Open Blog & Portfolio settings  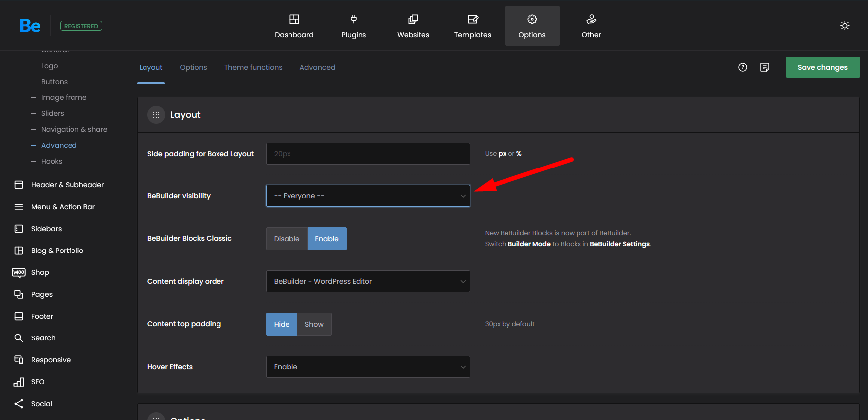(x=49, y=251)
